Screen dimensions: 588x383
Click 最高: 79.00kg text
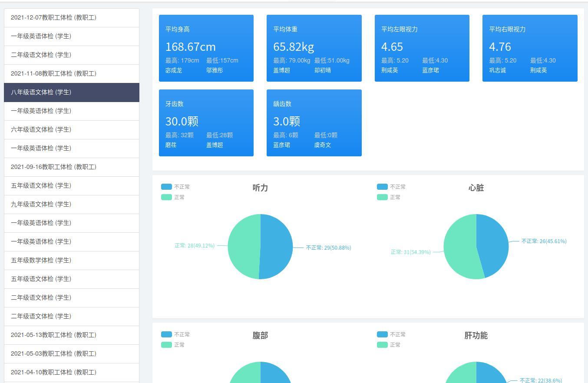(x=292, y=61)
